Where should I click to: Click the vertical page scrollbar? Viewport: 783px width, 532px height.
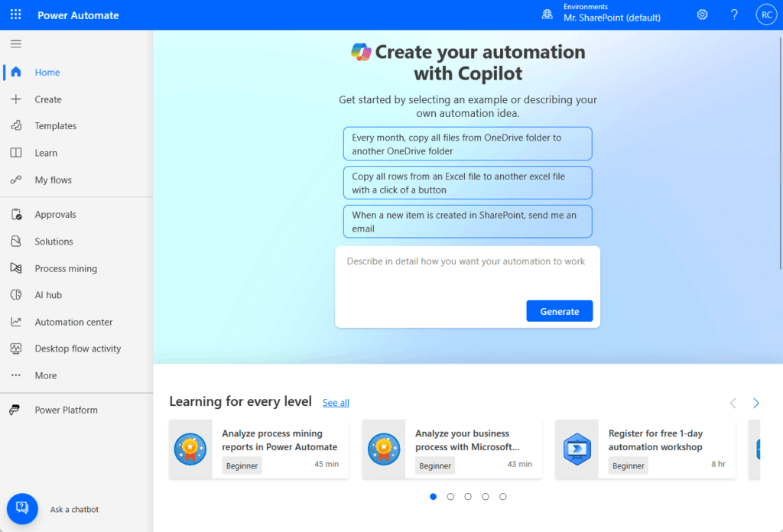(780, 152)
